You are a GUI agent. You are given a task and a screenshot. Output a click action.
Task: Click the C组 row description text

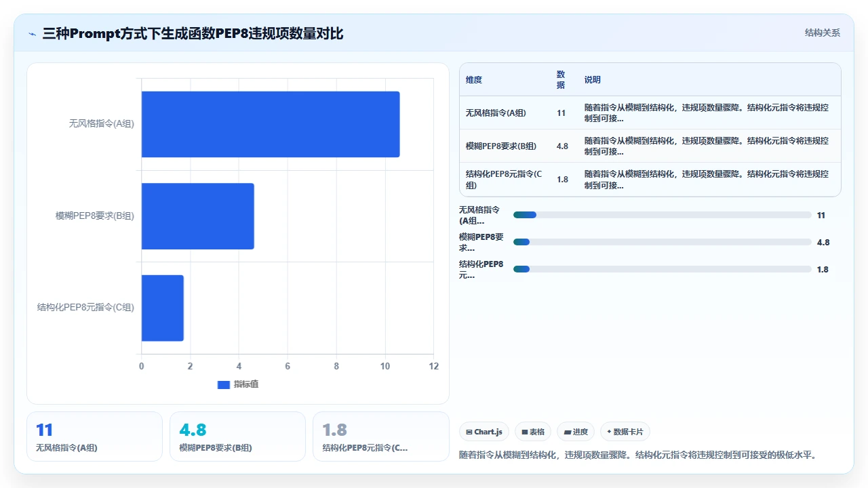coord(706,180)
